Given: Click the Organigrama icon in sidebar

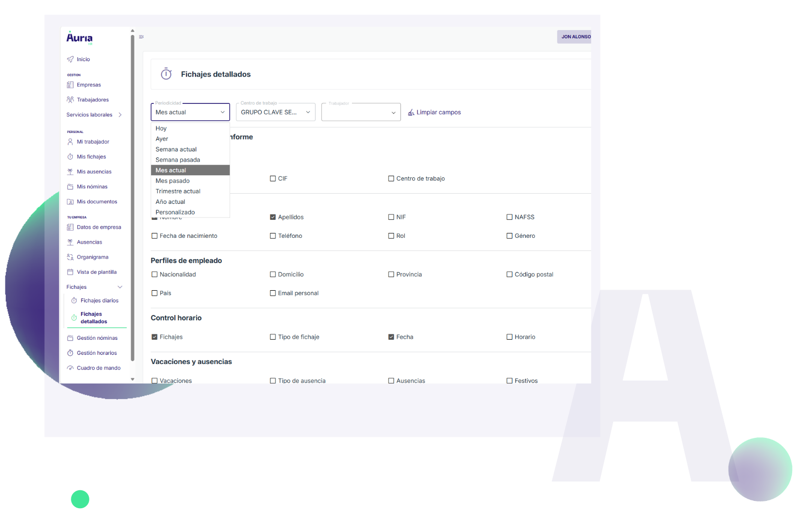Looking at the screenshot, I should [70, 257].
